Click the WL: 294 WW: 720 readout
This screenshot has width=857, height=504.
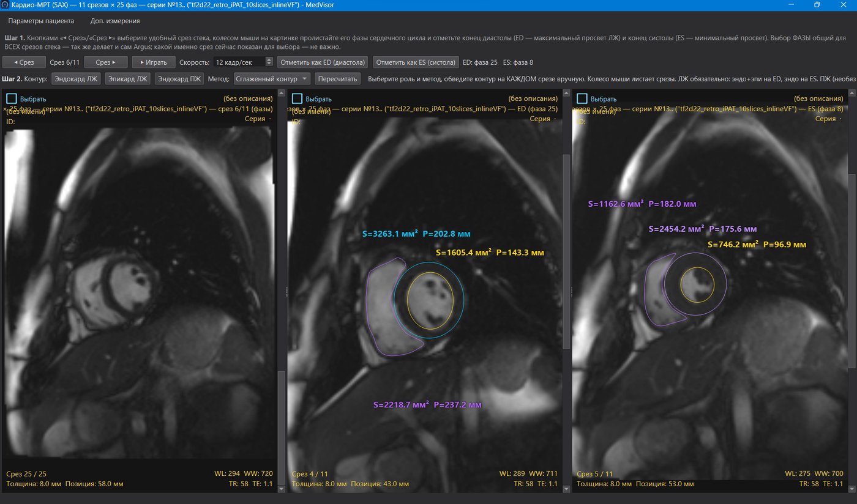(x=244, y=474)
